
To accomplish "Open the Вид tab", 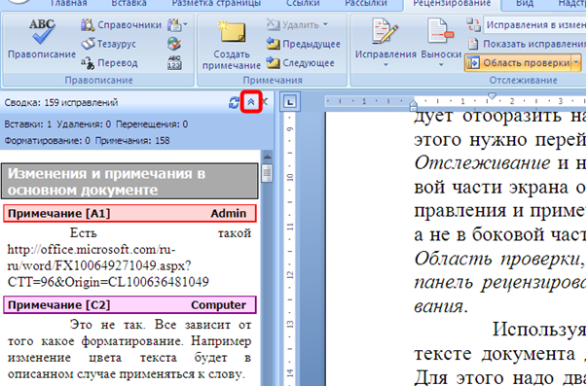I will [525, 3].
